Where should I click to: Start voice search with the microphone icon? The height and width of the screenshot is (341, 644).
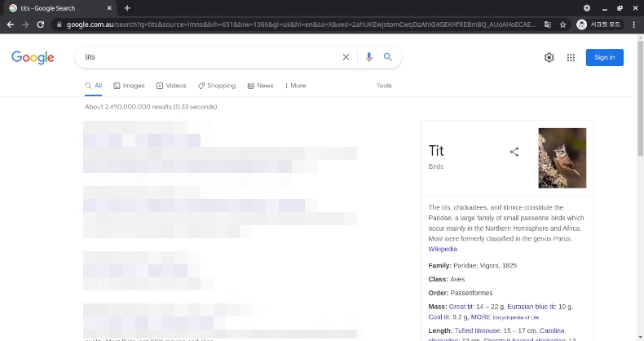[x=368, y=57]
